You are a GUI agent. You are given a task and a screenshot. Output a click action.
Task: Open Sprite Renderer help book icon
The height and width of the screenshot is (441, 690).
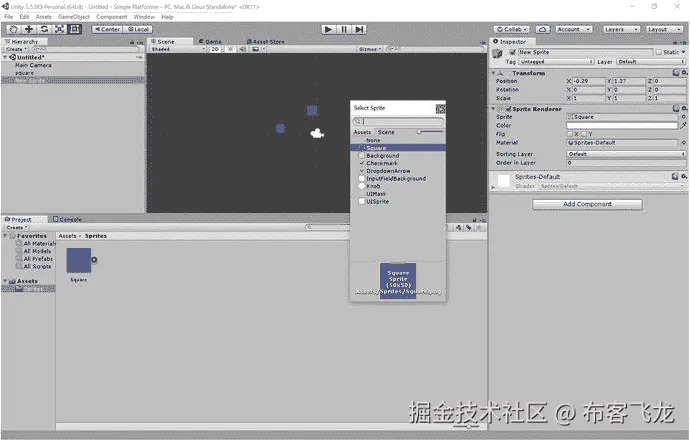pos(675,108)
